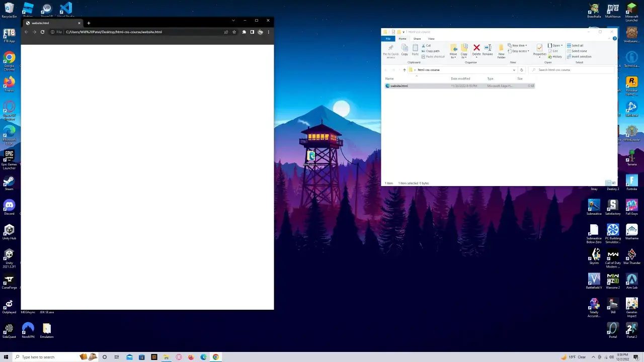Click Paste in Explorer ribbon
Image resolution: width=644 pixels, height=362 pixels.
point(415,50)
